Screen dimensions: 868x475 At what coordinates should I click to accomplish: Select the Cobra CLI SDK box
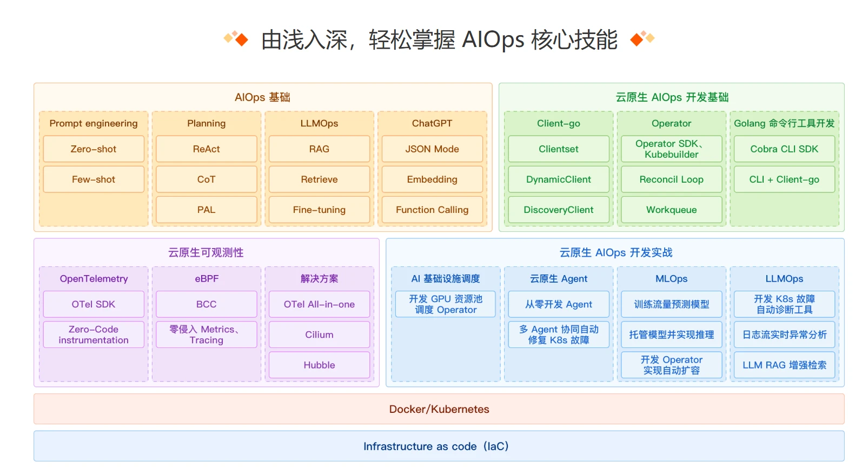785,149
